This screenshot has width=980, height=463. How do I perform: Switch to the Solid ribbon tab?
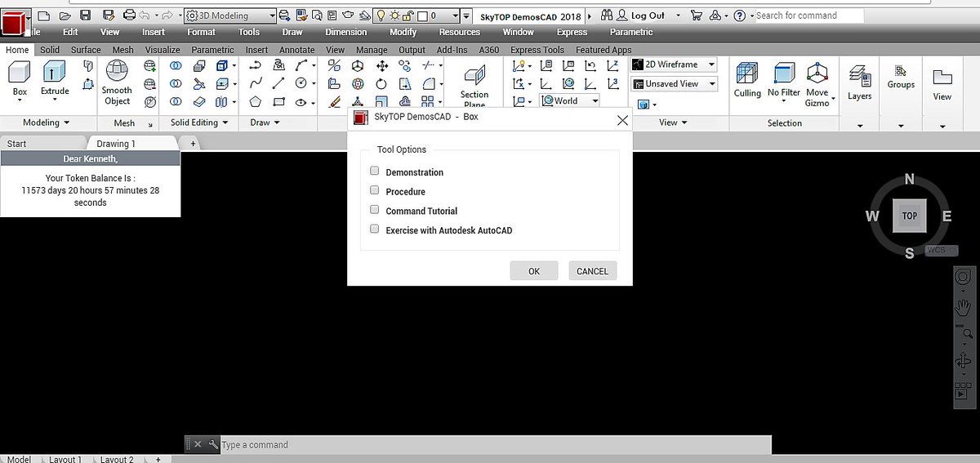pos(50,50)
